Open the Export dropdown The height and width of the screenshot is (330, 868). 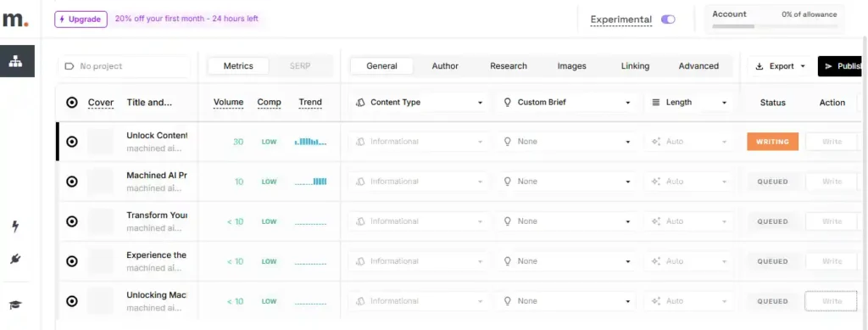pyautogui.click(x=780, y=66)
